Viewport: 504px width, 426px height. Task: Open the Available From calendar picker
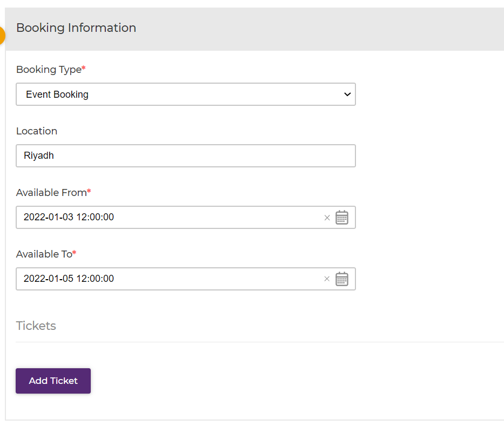(x=342, y=218)
